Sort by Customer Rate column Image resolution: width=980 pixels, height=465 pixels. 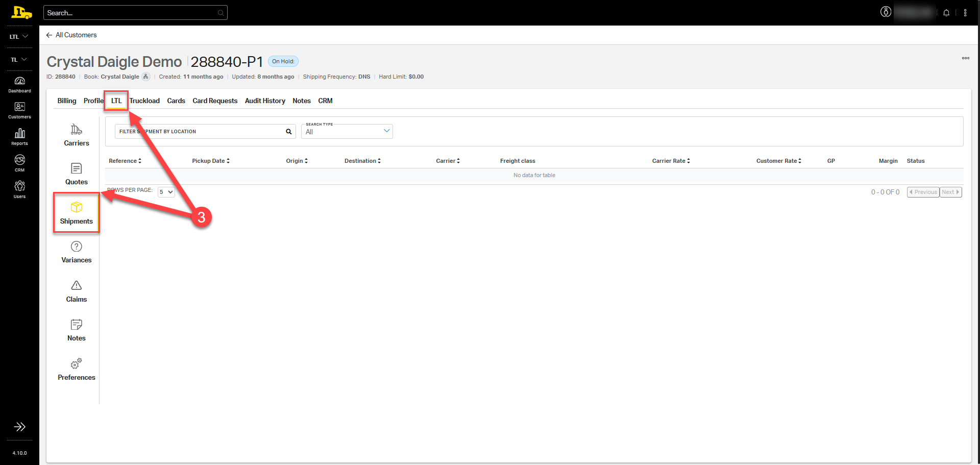[x=778, y=161]
